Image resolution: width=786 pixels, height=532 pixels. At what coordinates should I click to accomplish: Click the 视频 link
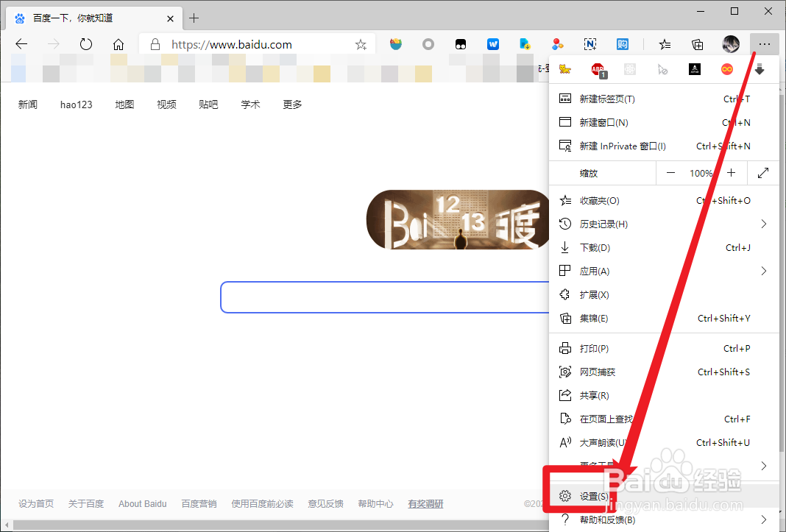click(166, 104)
